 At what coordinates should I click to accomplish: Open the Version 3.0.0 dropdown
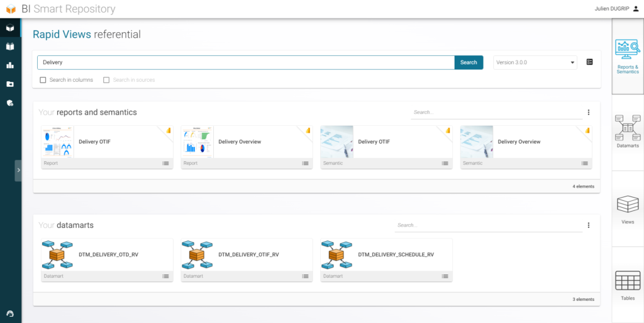pyautogui.click(x=535, y=62)
